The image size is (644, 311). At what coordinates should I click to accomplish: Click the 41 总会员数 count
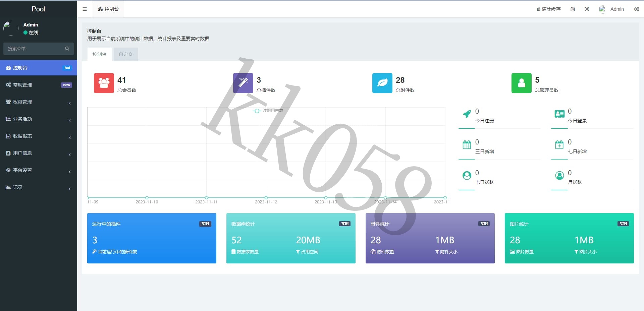(122, 80)
